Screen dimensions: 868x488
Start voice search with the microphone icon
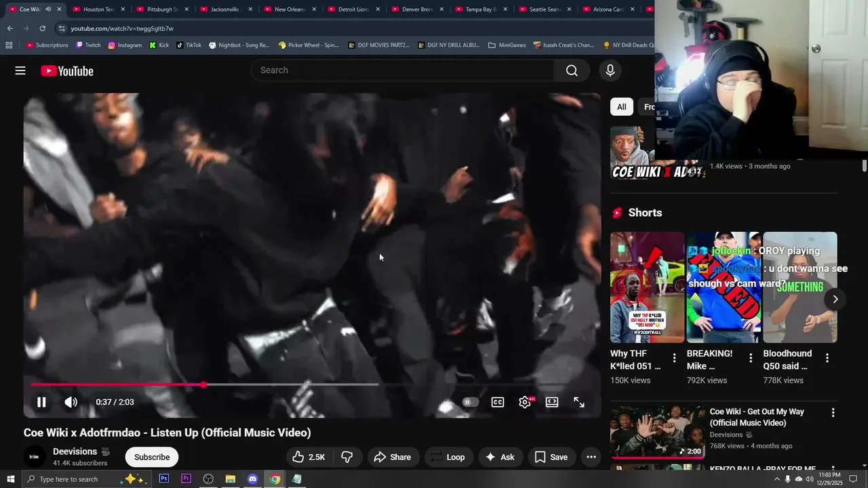click(610, 70)
